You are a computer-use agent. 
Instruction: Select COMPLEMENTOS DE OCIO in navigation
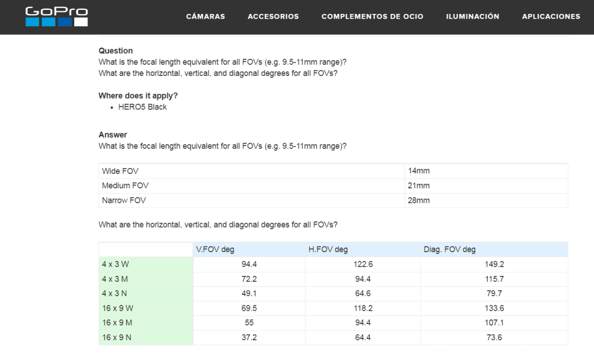click(x=372, y=17)
